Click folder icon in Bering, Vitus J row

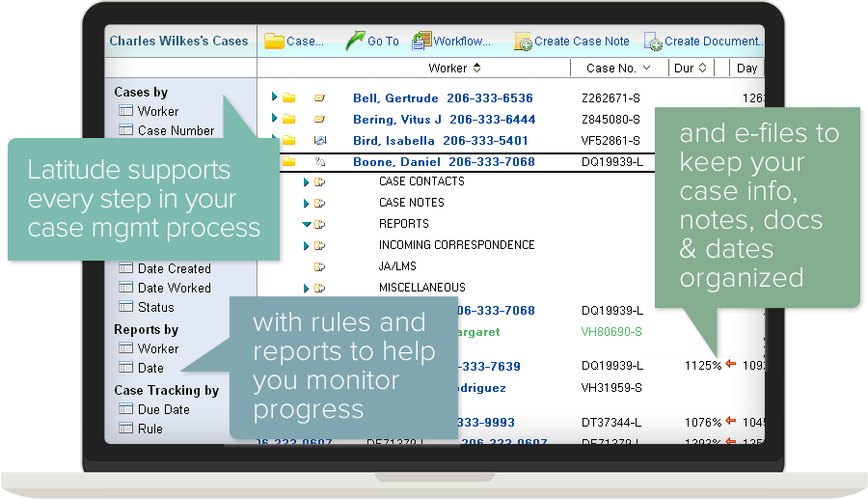289,119
